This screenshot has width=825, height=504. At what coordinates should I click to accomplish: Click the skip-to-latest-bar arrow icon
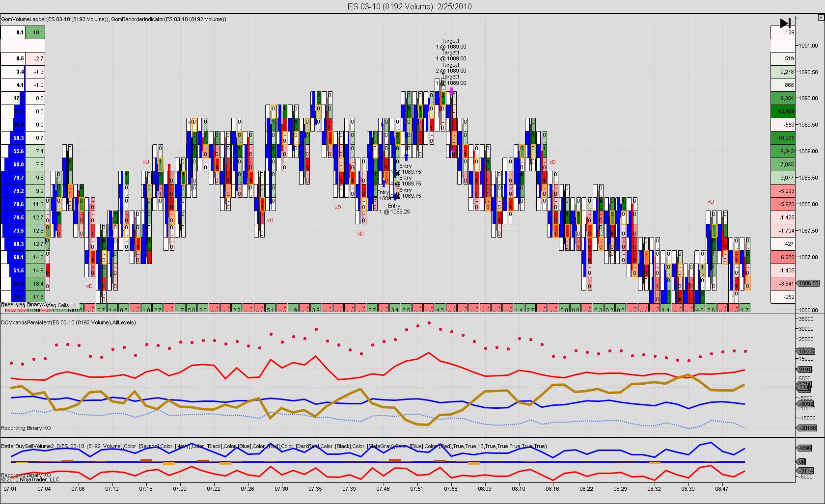785,23
